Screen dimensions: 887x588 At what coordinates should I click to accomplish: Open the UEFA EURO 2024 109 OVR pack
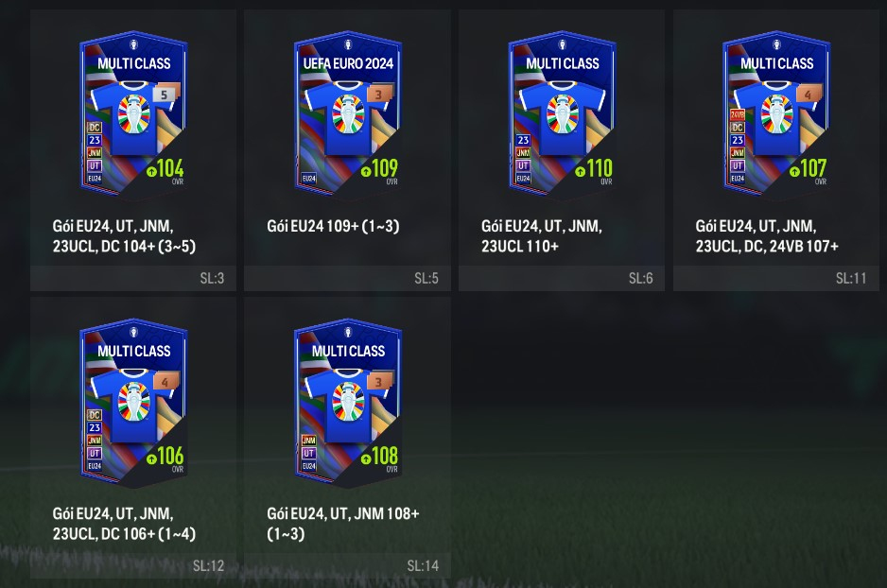(348, 113)
